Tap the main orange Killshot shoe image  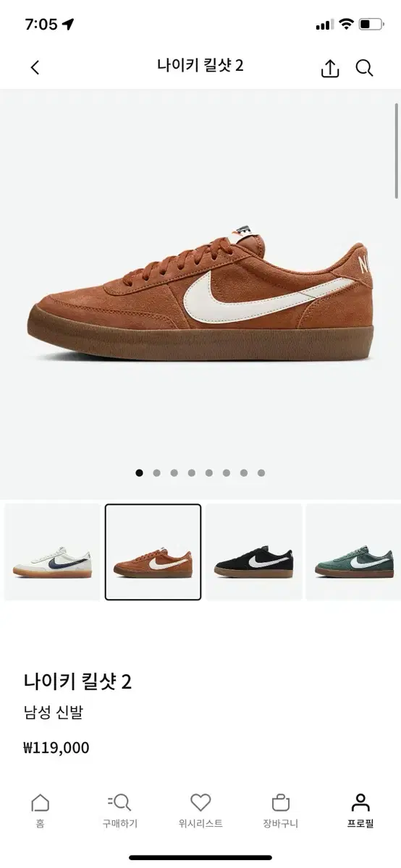click(x=200, y=292)
